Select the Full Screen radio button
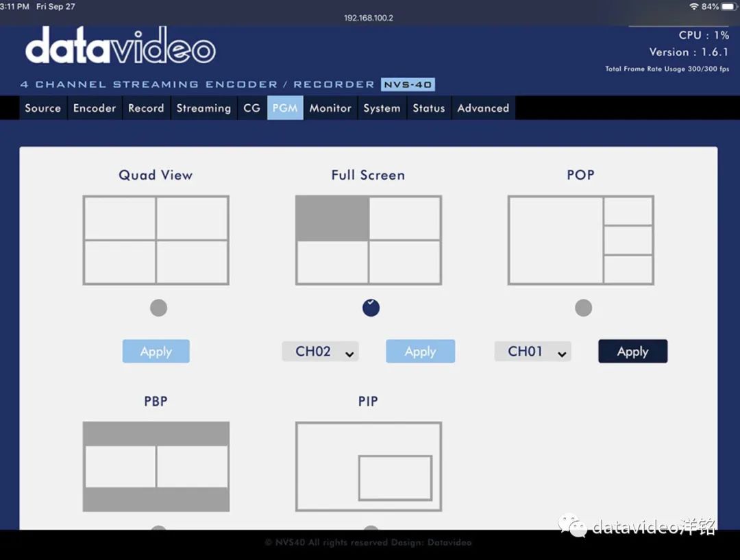Screen dimensions: 740x560 (x=371, y=308)
